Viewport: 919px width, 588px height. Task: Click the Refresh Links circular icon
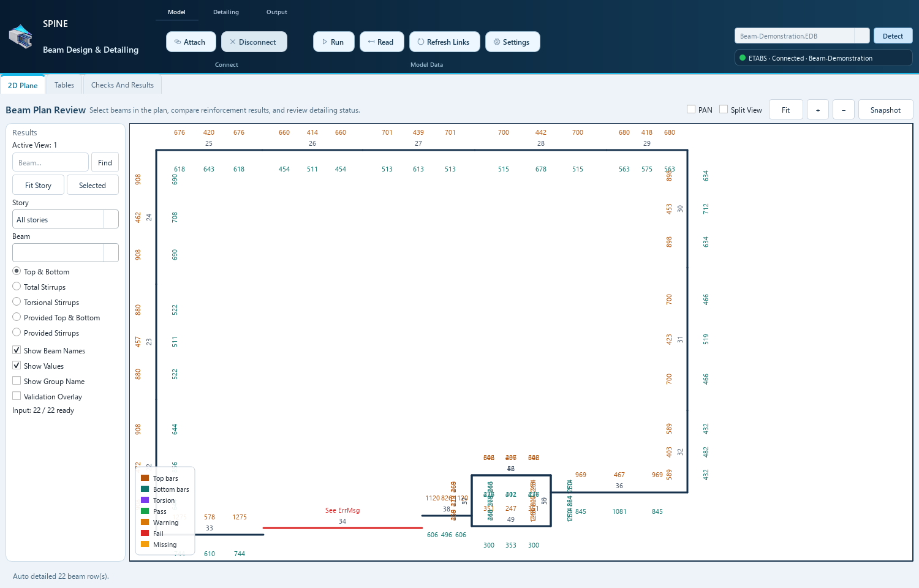pos(421,42)
